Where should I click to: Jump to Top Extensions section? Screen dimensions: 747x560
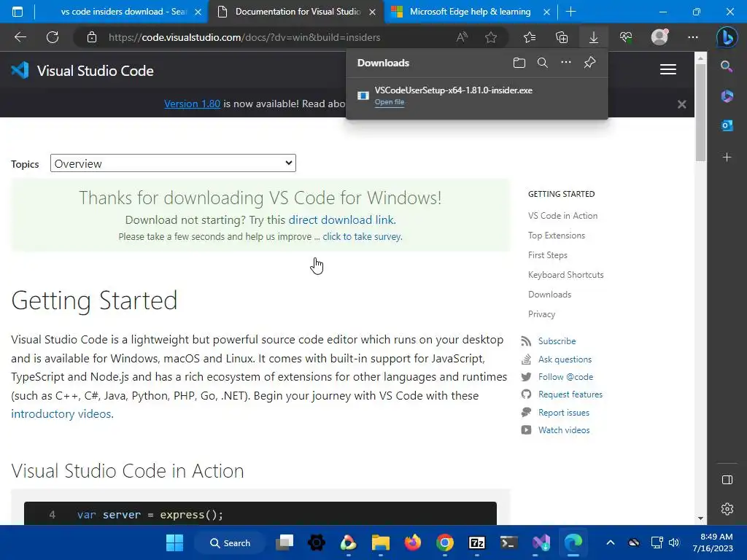point(557,236)
